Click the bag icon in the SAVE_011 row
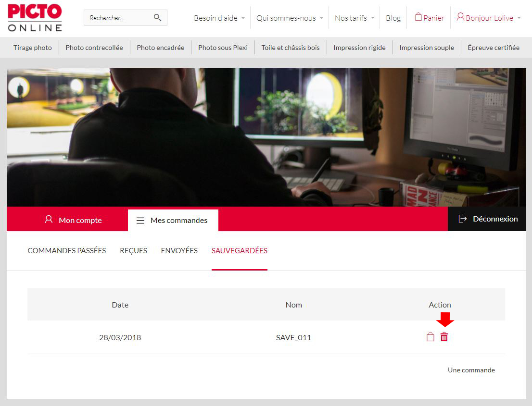Viewport: 532px width, 406px height. tap(431, 337)
